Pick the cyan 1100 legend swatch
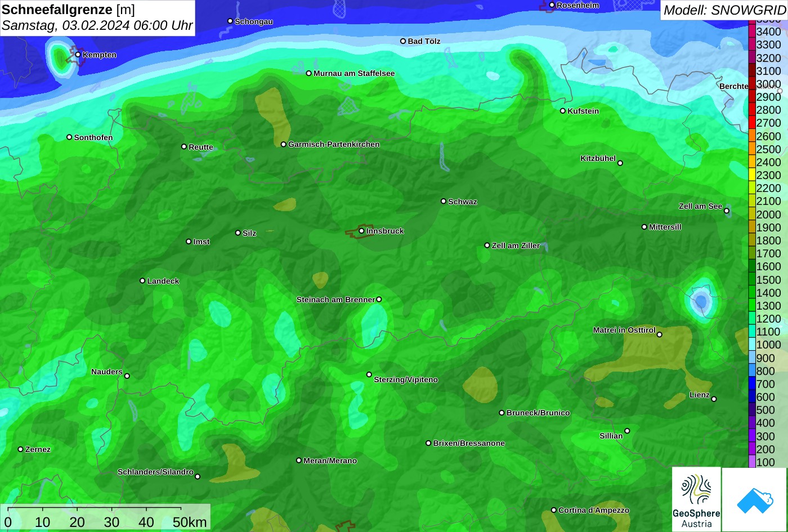This screenshot has width=788, height=532. (x=751, y=332)
